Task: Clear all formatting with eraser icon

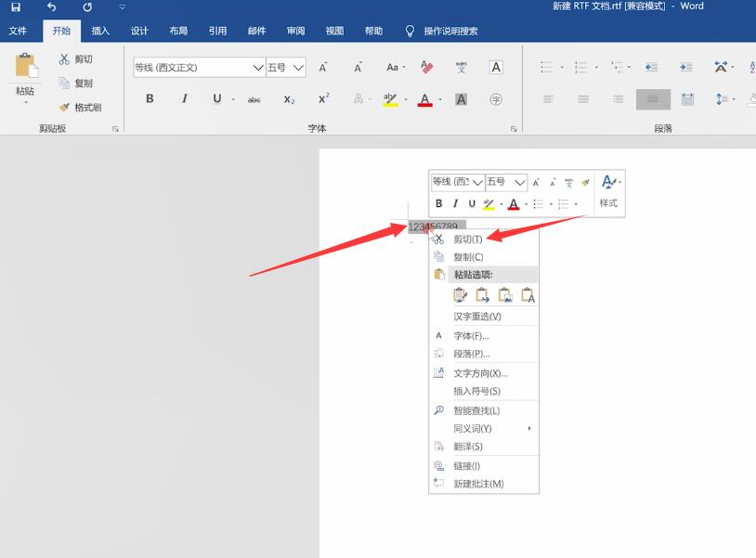Action: pos(426,67)
